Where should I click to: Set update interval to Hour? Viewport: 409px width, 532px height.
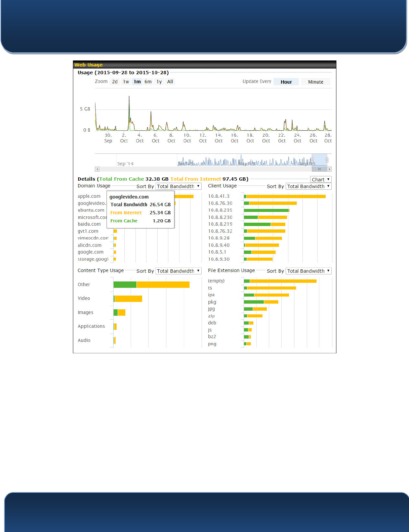(286, 82)
